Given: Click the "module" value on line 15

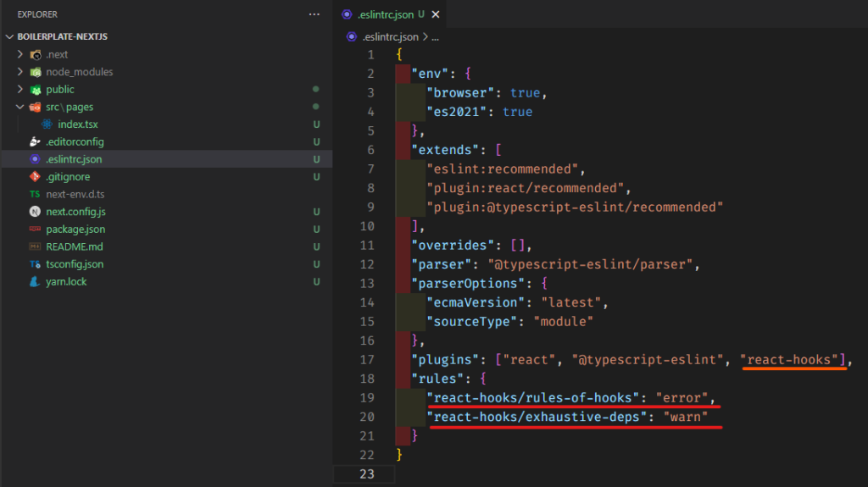Looking at the screenshot, I should click(x=563, y=322).
